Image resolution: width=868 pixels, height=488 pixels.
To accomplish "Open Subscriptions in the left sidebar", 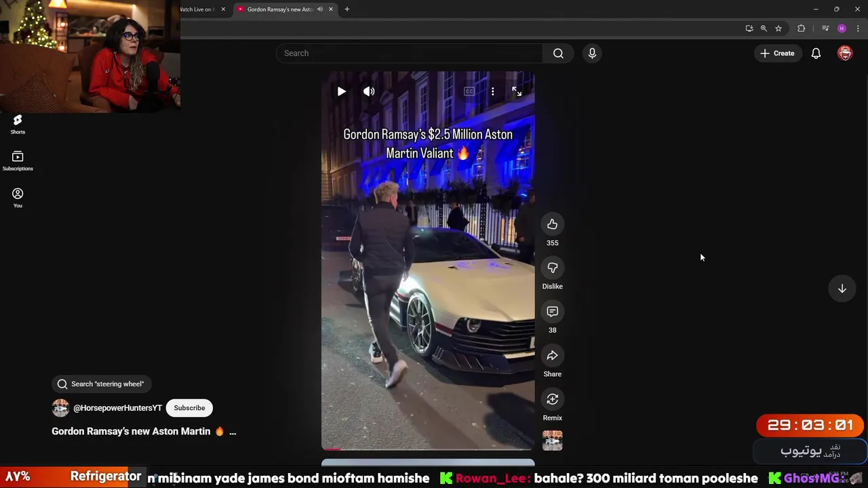I will pos(18,161).
